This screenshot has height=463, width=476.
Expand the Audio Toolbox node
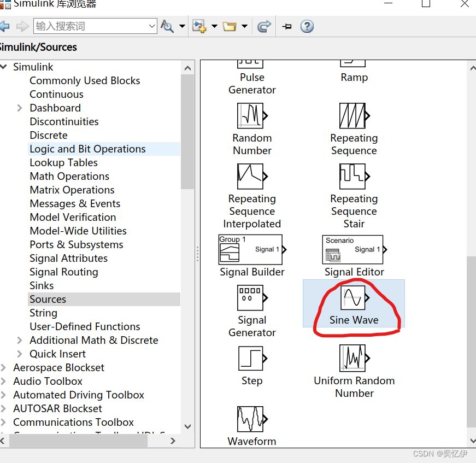3,381
